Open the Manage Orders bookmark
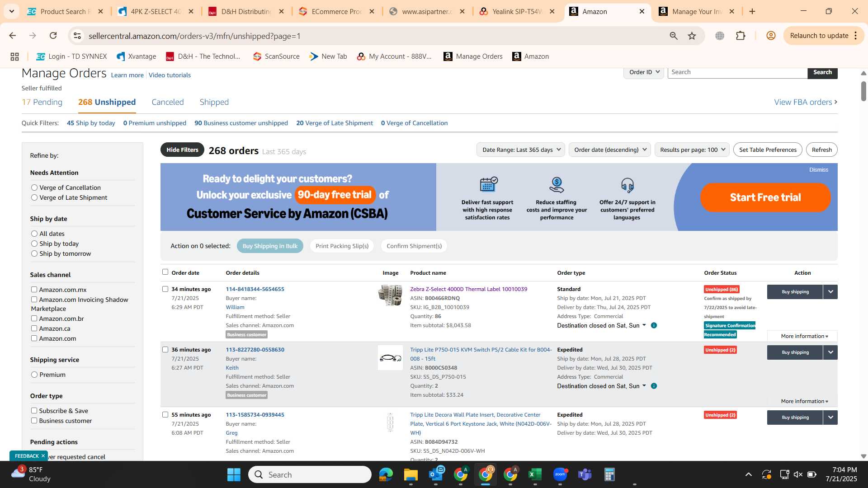Image resolution: width=868 pixels, height=488 pixels. point(473,56)
